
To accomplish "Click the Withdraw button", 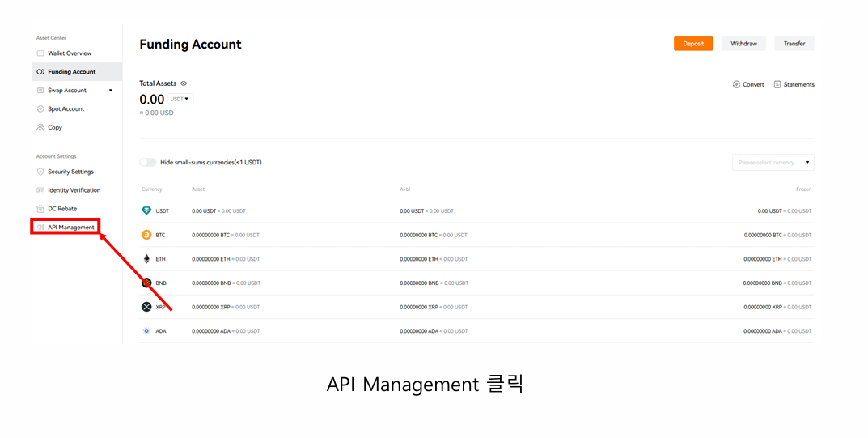I will [743, 44].
